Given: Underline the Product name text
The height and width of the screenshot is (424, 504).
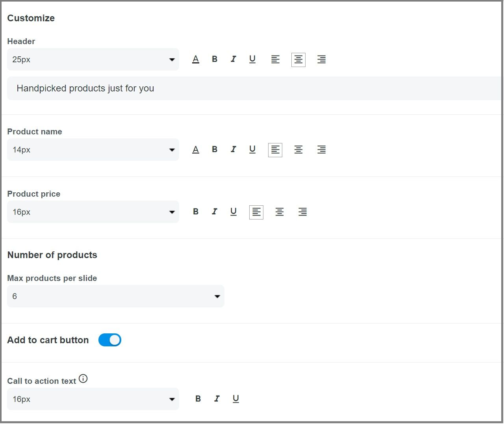Looking at the screenshot, I should click(x=252, y=150).
